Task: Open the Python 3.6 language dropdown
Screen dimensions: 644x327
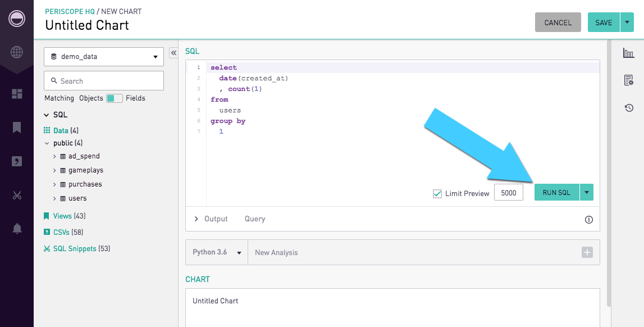Action: pyautogui.click(x=217, y=252)
